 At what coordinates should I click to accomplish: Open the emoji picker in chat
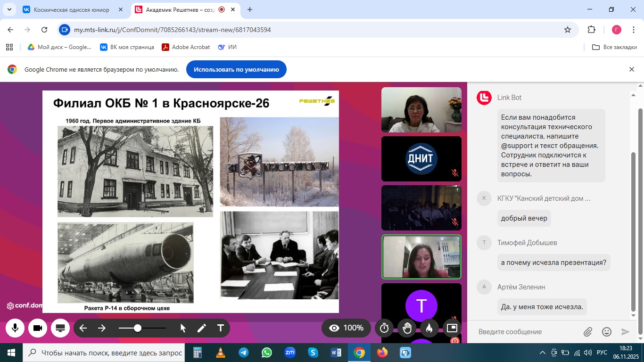coord(607,332)
